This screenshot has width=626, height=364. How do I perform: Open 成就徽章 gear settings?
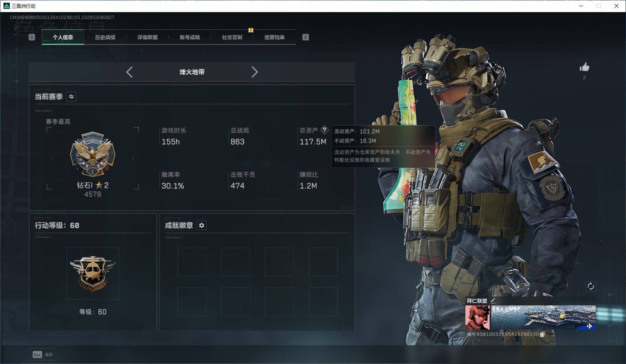tap(202, 225)
